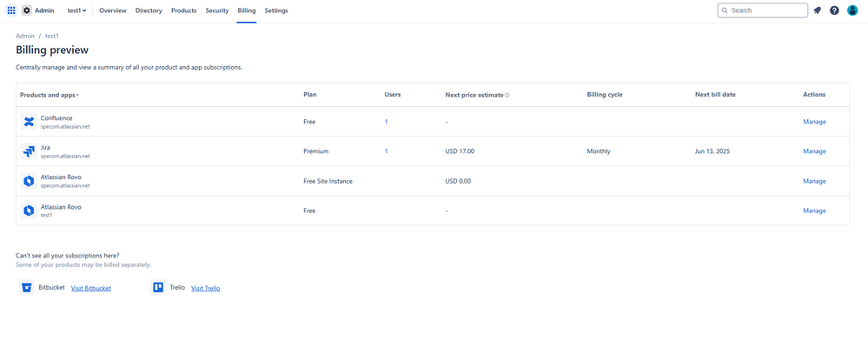This screenshot has height=348, width=868.
Task: Expand the test1 organization dropdown
Action: coord(77,10)
